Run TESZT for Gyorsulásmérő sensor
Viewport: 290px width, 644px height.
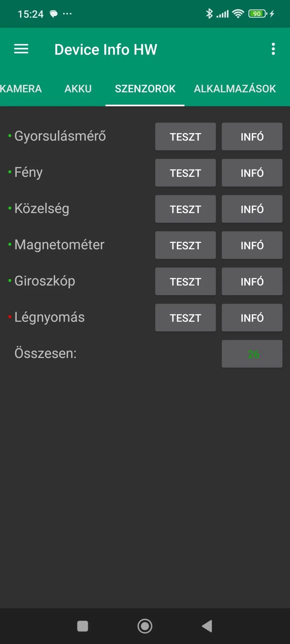[185, 137]
